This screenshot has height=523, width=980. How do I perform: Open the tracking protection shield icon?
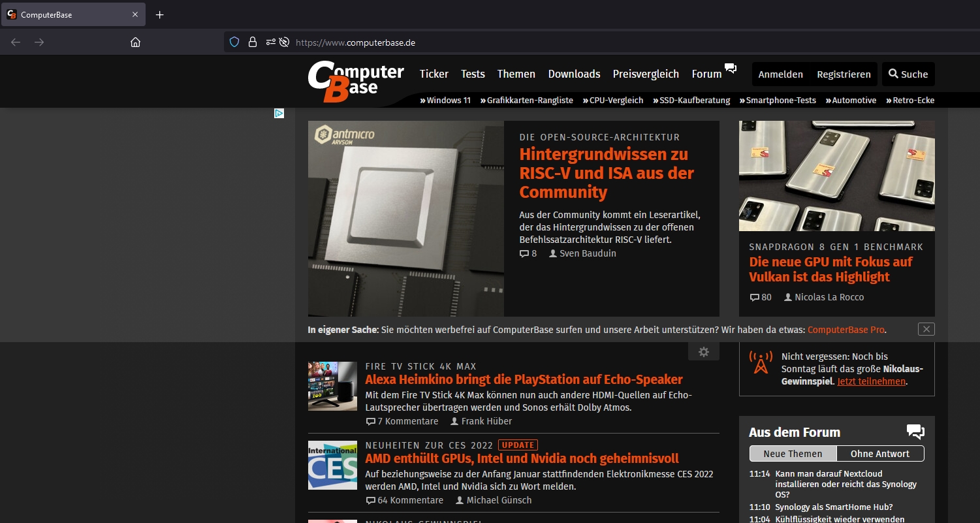234,42
